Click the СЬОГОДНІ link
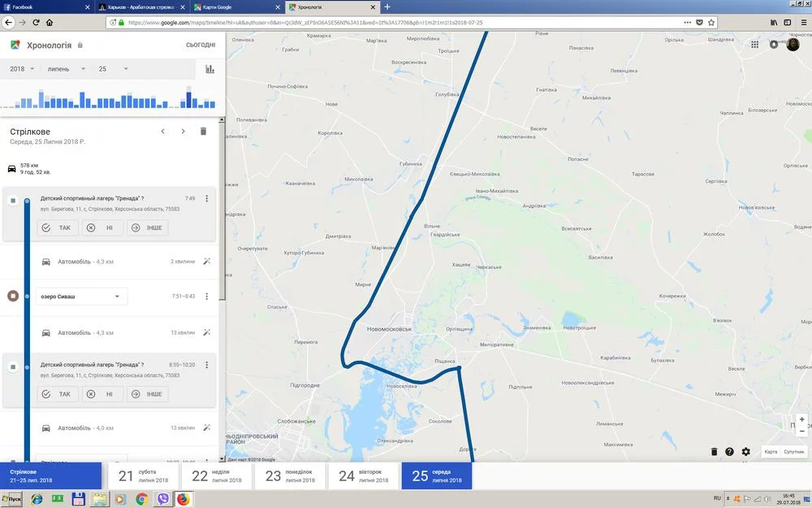Viewport: 812px width, 508px height. pyautogui.click(x=201, y=45)
